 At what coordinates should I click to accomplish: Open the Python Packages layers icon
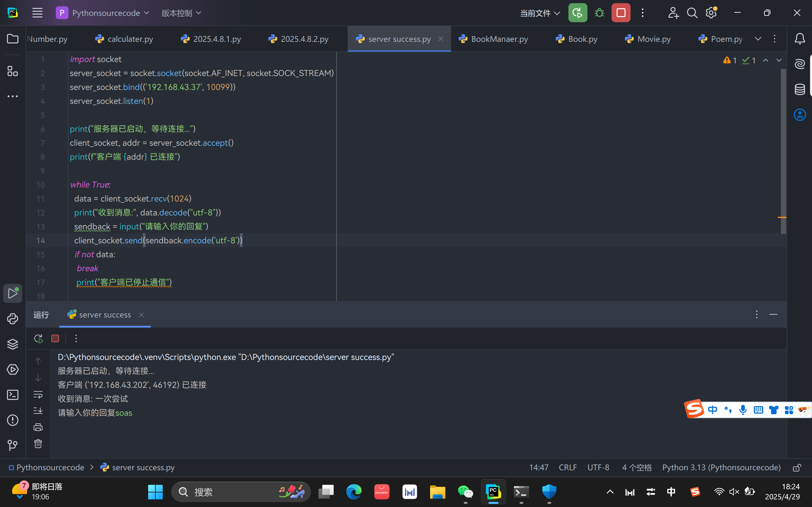12,344
